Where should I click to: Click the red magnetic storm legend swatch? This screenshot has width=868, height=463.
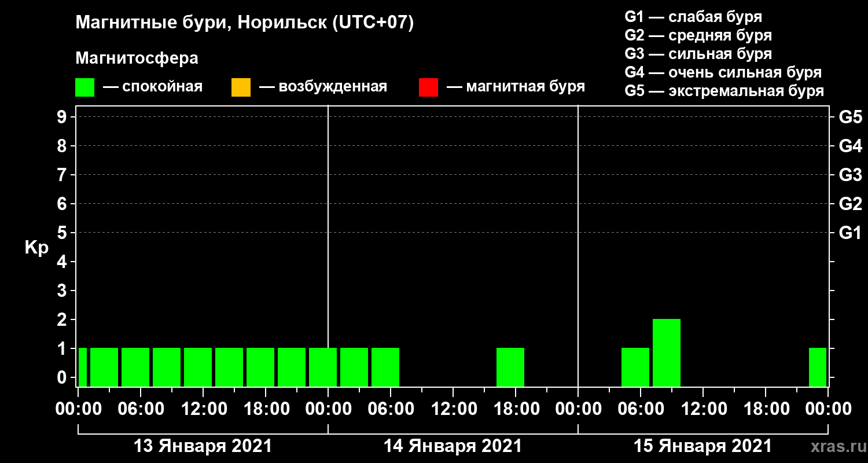tap(428, 87)
